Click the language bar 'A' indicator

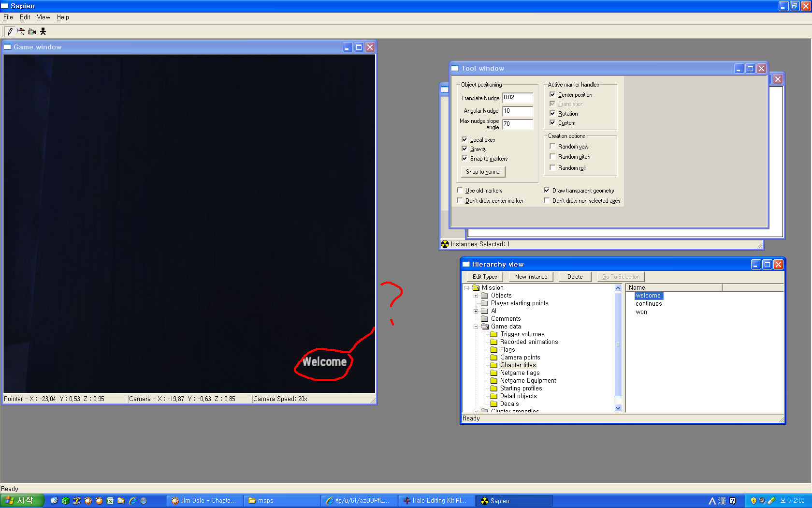[x=712, y=501]
